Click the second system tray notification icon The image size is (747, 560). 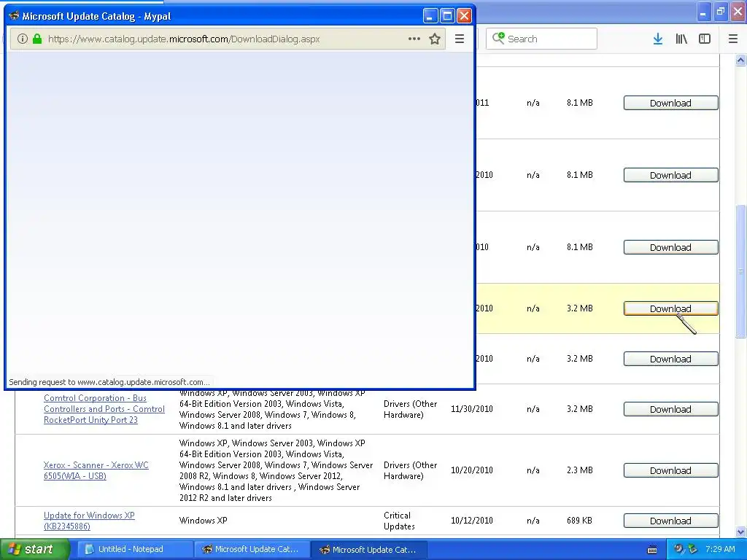click(693, 549)
